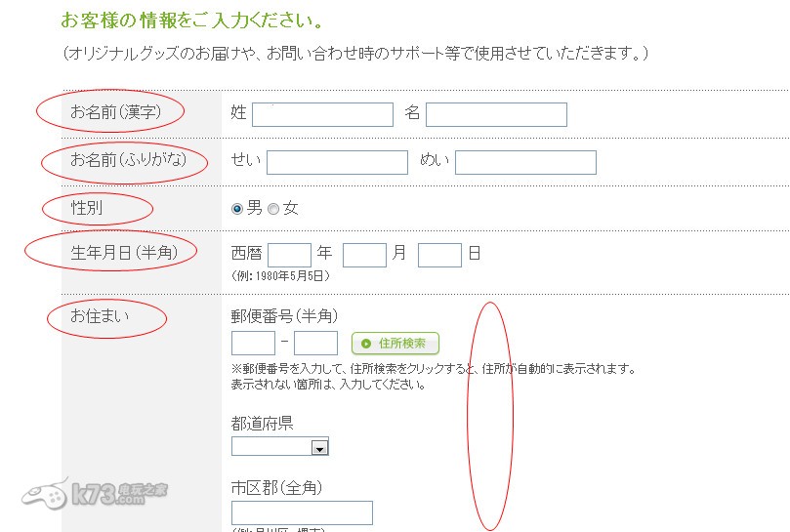790x532 pixels.
Task: Click the 名 (given name) kanji input field
Action: [496, 114]
